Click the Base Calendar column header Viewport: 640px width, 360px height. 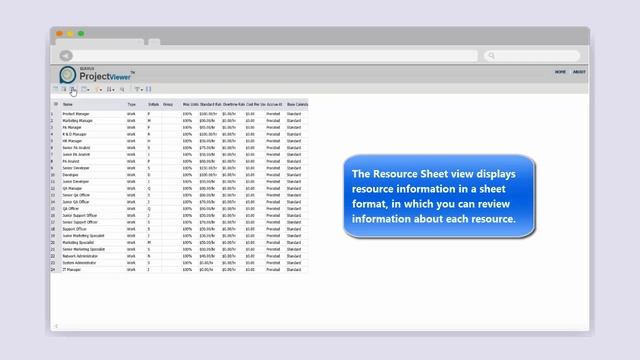[x=298, y=104]
